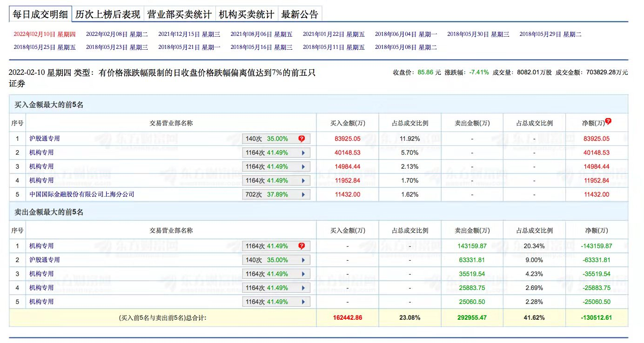The height and width of the screenshot is (343, 644).
Task: Click red question icon in 143159.87 sell row
Action: point(302,246)
